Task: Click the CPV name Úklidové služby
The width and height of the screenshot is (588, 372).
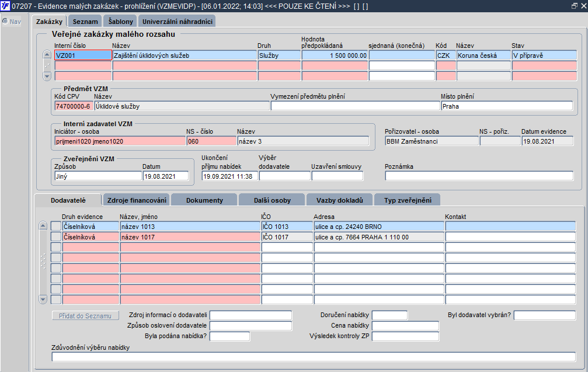Action: pos(182,106)
